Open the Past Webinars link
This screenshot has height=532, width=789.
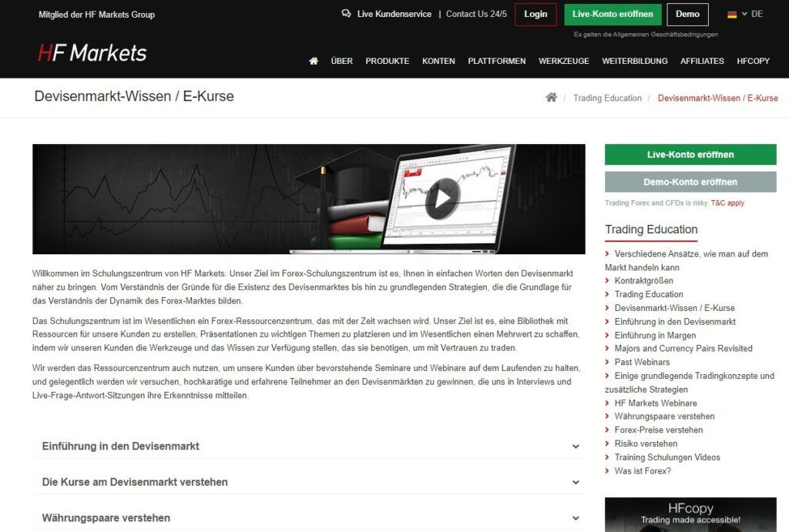click(x=642, y=362)
